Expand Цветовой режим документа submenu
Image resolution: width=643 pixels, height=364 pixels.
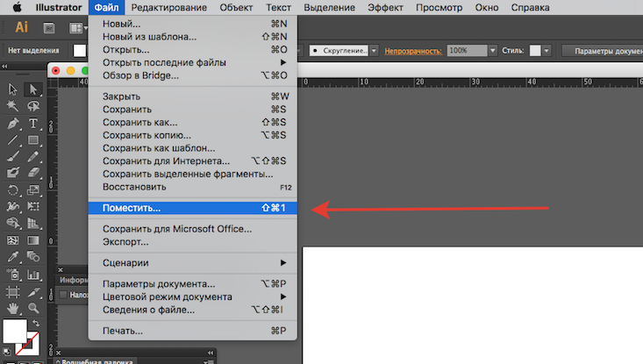pos(193,296)
